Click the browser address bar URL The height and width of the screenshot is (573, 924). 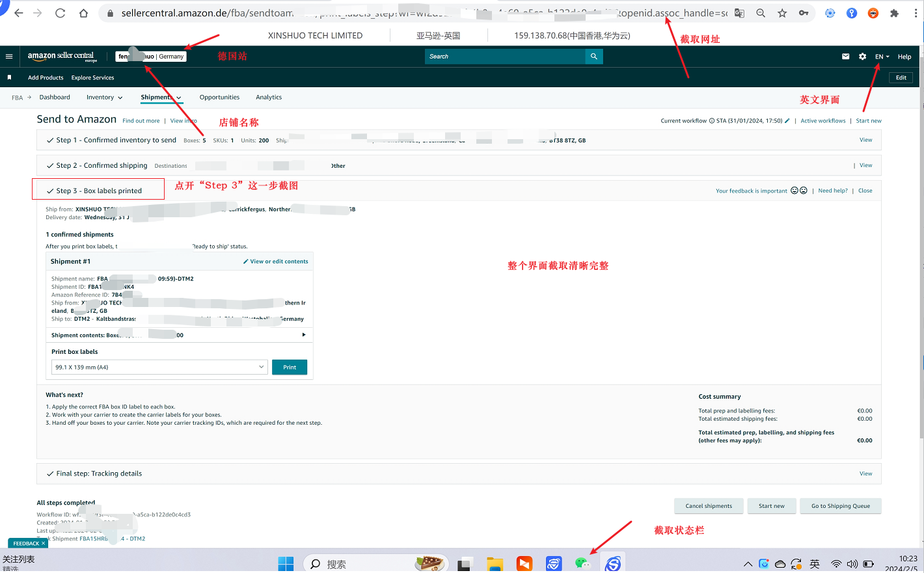[424, 13]
